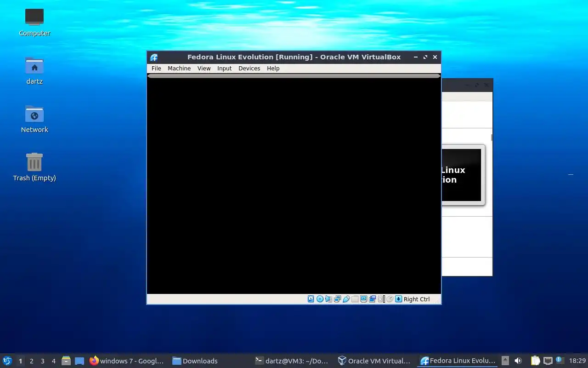Click the optical disc status icon
This screenshot has width=588, height=368.
[320, 299]
